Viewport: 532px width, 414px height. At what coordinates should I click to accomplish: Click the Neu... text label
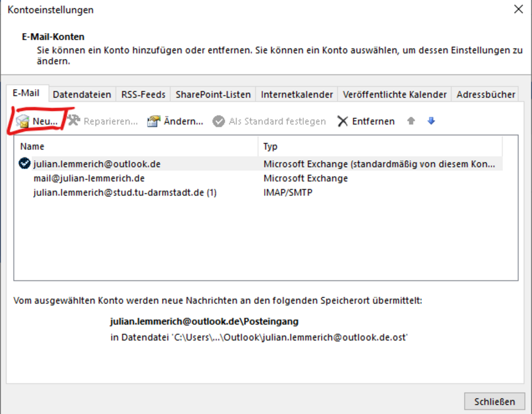45,121
